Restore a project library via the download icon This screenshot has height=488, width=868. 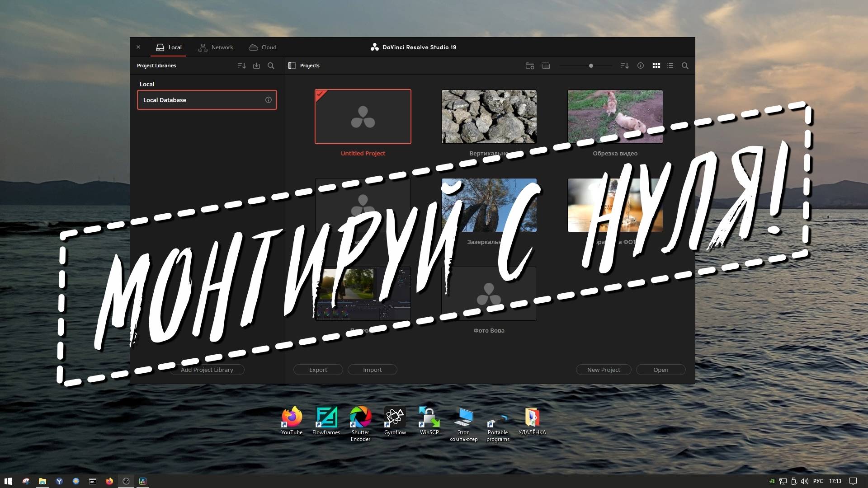click(256, 66)
